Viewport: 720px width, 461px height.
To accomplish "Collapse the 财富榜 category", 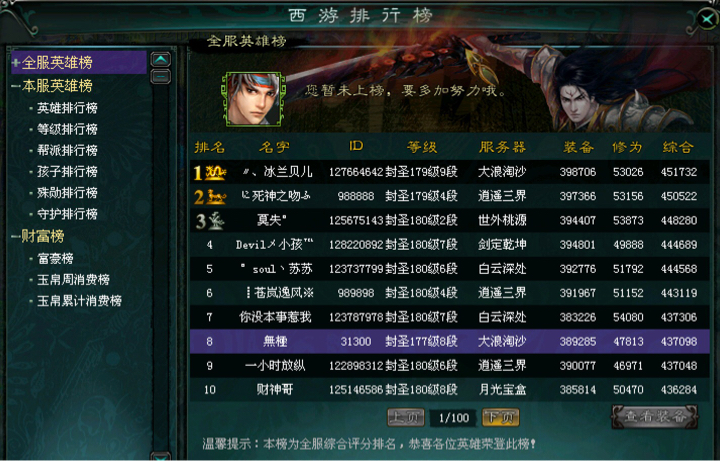I will [x=16, y=237].
